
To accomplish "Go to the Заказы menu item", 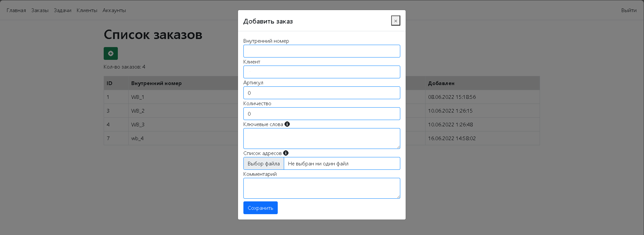I will point(40,10).
